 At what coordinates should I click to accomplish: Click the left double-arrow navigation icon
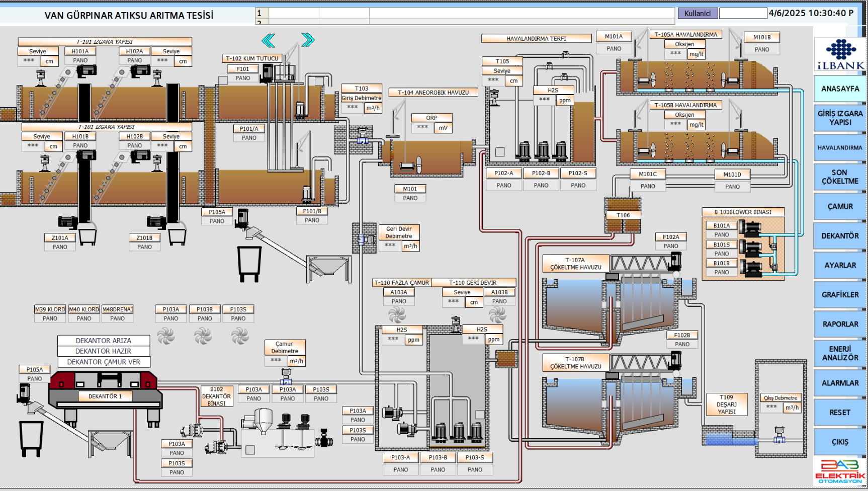269,40
